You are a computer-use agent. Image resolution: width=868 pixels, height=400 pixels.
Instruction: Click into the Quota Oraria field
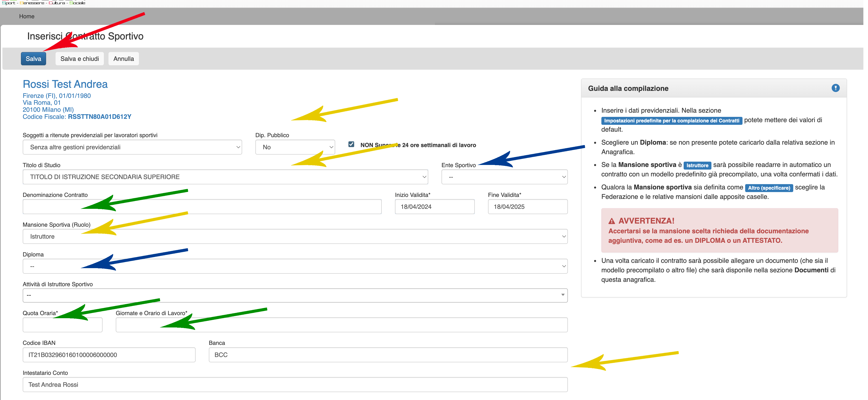[62, 325]
